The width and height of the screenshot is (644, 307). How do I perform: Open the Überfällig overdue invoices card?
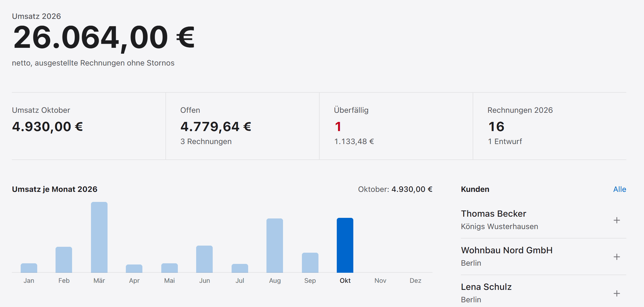coord(396,126)
